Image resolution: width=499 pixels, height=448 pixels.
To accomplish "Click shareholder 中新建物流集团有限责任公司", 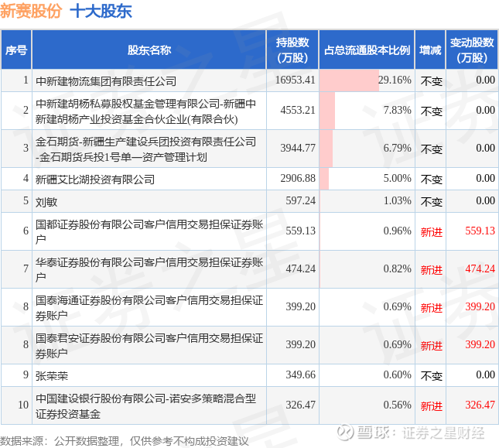I will (x=106, y=81).
